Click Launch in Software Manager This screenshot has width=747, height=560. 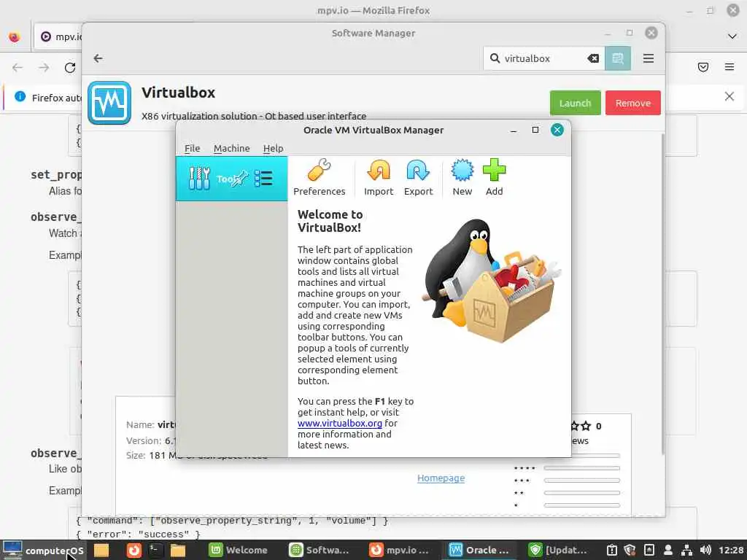[x=575, y=103]
